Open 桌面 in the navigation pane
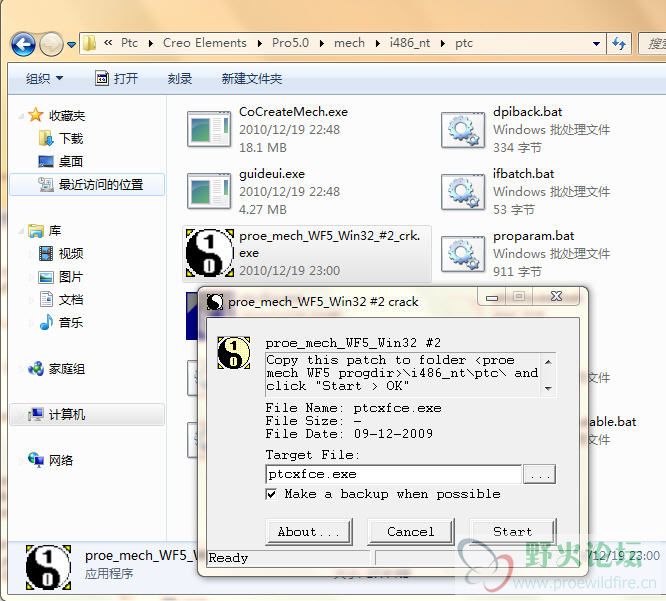 click(x=71, y=161)
